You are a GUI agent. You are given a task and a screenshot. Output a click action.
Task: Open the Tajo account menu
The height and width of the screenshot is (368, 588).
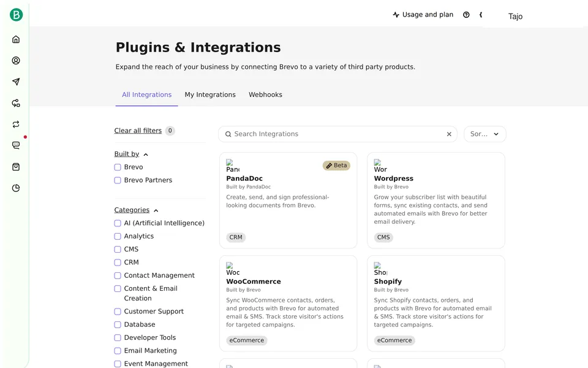pyautogui.click(x=515, y=16)
